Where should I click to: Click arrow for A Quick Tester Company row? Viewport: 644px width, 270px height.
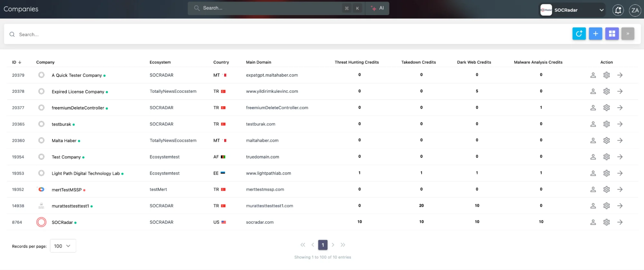(x=620, y=75)
